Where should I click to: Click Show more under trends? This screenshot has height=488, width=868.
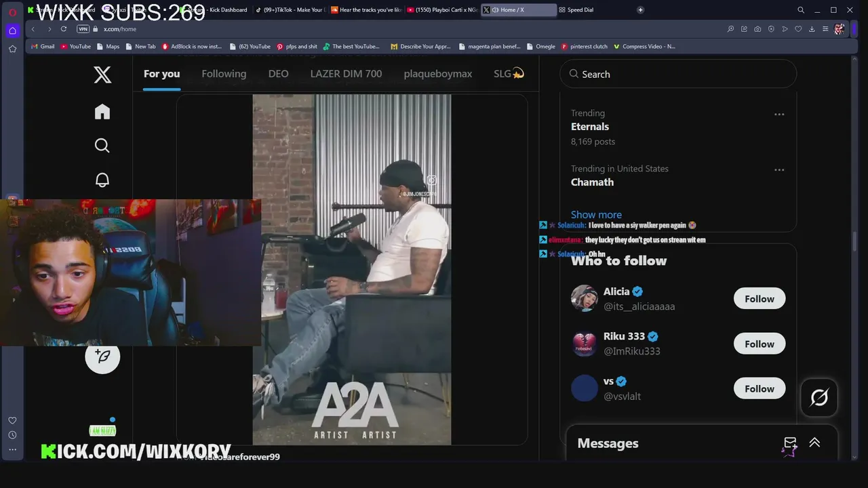click(x=596, y=214)
